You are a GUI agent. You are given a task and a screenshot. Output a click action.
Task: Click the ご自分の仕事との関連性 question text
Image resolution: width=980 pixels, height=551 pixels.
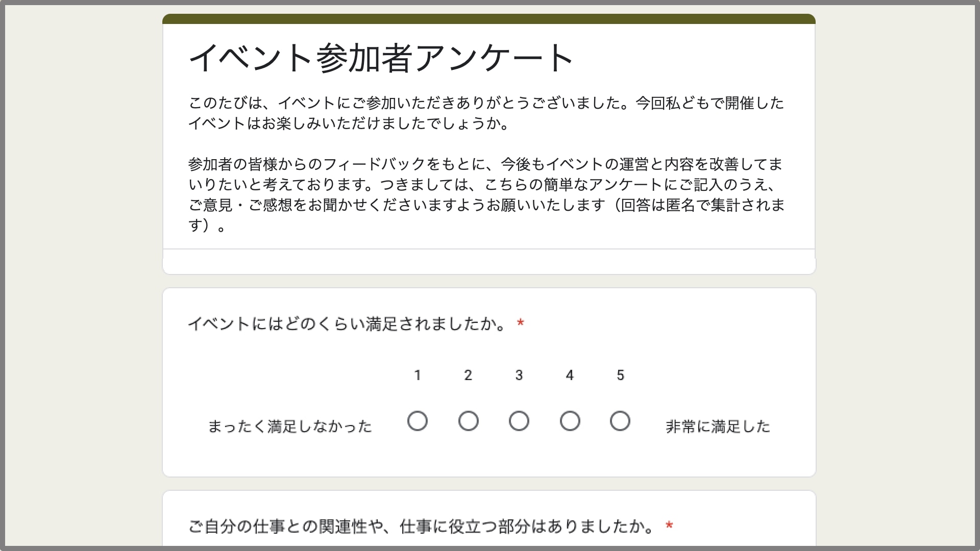(x=422, y=526)
